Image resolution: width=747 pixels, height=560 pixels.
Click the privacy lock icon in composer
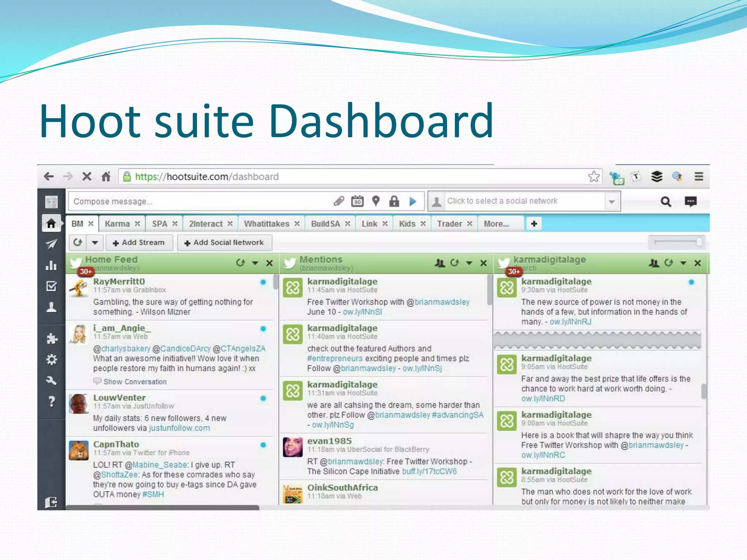[394, 201]
